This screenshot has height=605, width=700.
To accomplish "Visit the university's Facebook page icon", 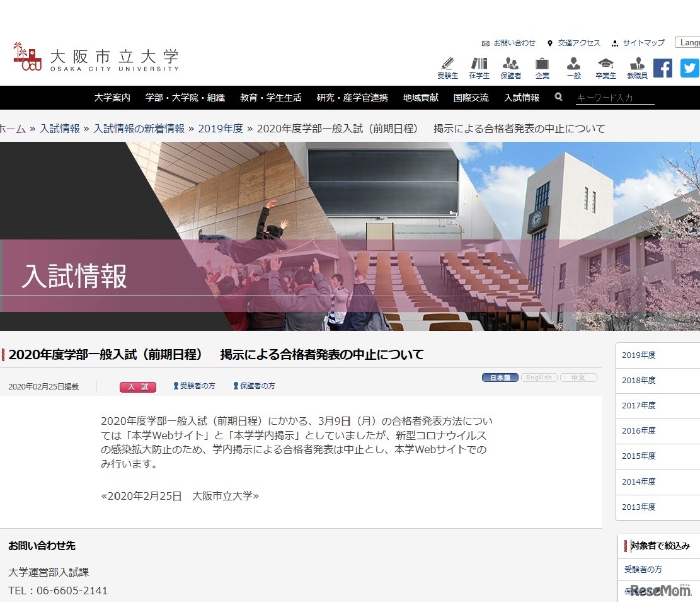I will tap(663, 67).
